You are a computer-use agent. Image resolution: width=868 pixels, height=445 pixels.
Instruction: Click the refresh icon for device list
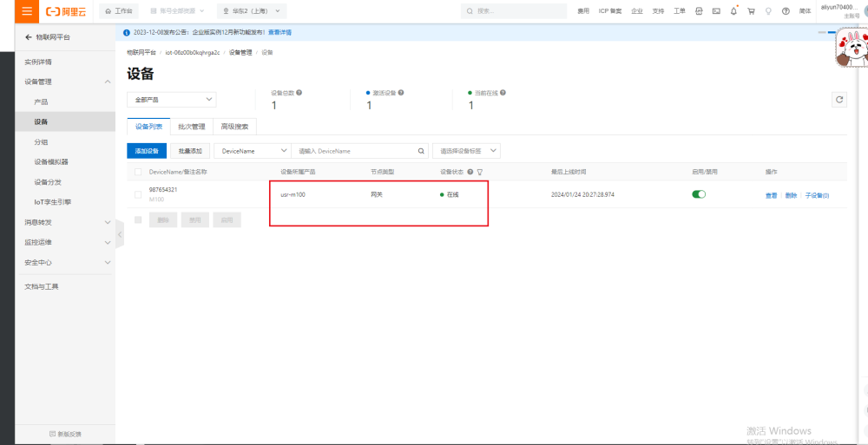coord(838,100)
